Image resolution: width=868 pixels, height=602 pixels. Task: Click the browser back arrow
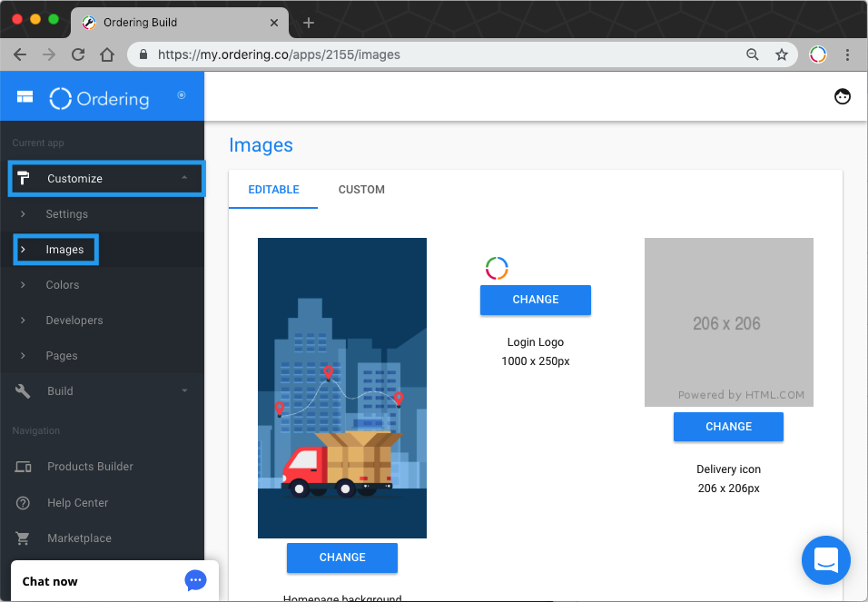coord(20,54)
